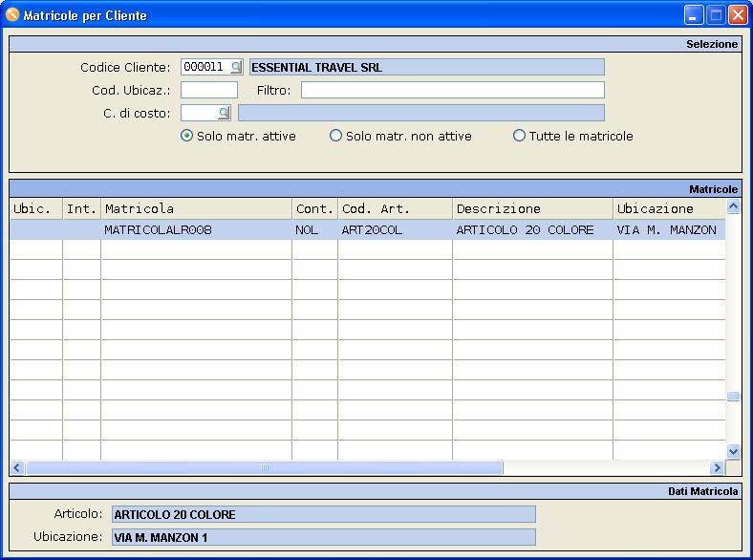The width and height of the screenshot is (753, 560).
Task: Minimize the Matricole per Cliente window
Action: (694, 15)
